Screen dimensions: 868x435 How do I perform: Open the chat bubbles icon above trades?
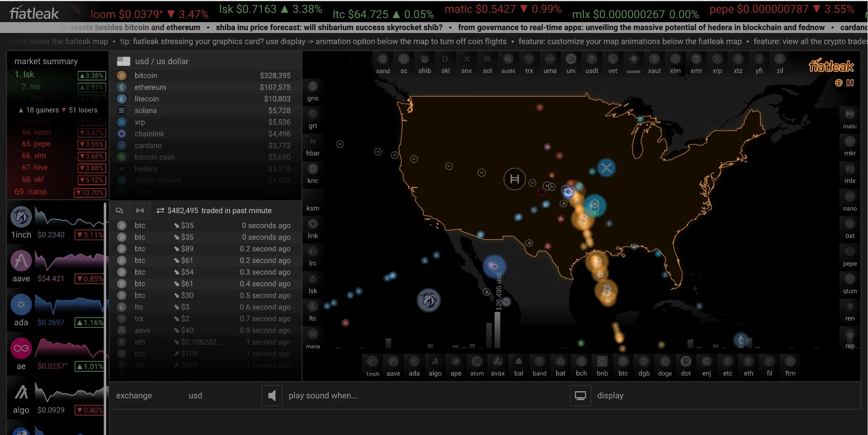point(119,210)
